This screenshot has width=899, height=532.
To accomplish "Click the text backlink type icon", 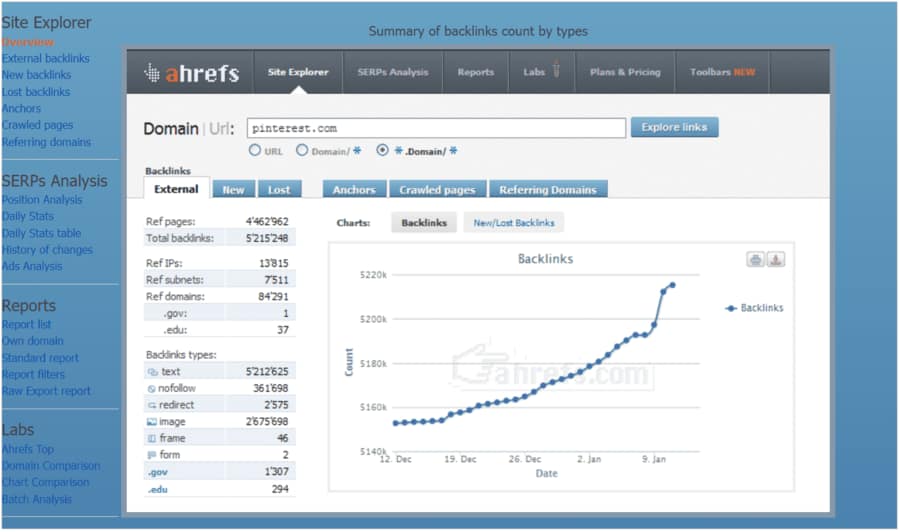I will (153, 372).
